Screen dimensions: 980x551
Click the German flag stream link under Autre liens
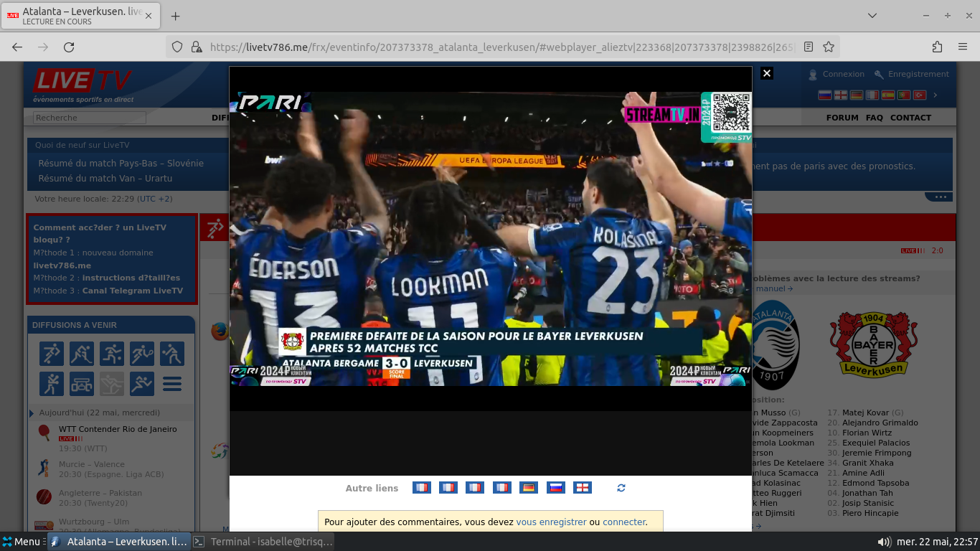click(x=529, y=488)
